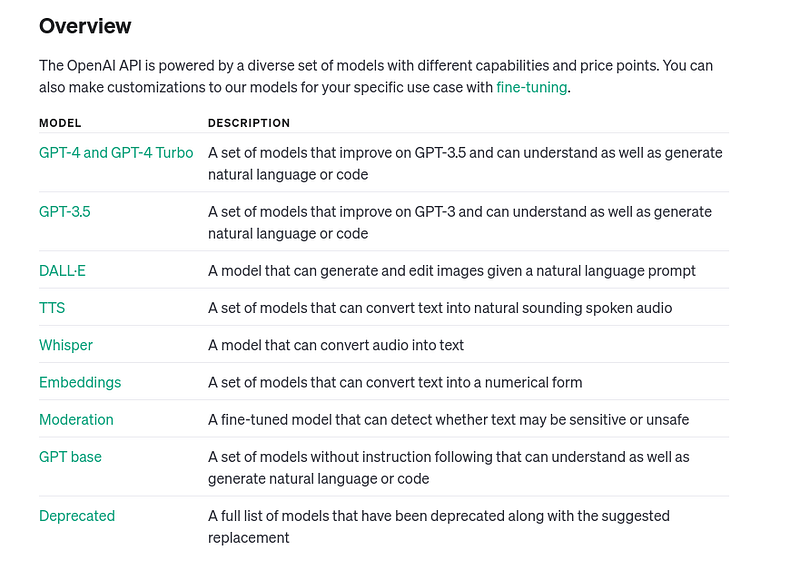The width and height of the screenshot is (800, 568).
Task: Click the description mentioning suggested replacement
Action: (x=439, y=527)
